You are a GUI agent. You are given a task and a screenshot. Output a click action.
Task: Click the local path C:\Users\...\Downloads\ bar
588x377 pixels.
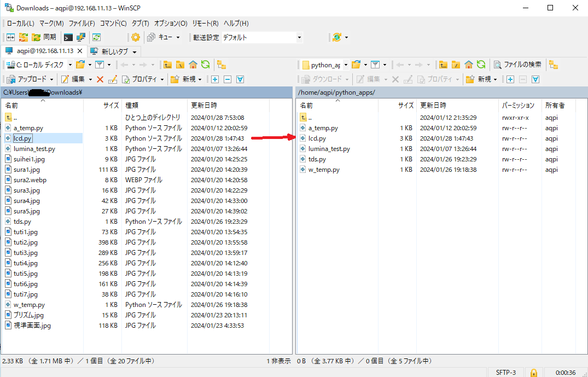coord(147,92)
